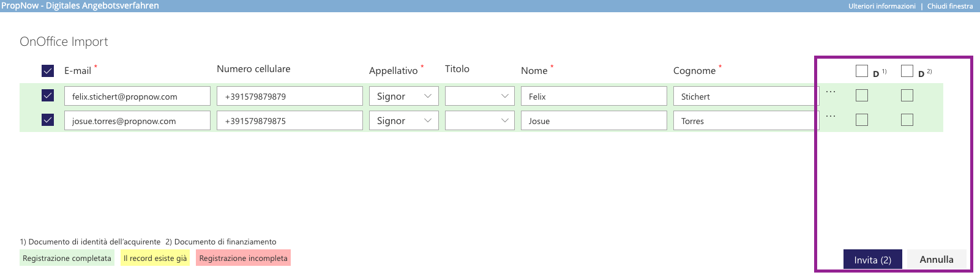
Task: Check D 2) box for Josue Torres
Action: click(907, 120)
